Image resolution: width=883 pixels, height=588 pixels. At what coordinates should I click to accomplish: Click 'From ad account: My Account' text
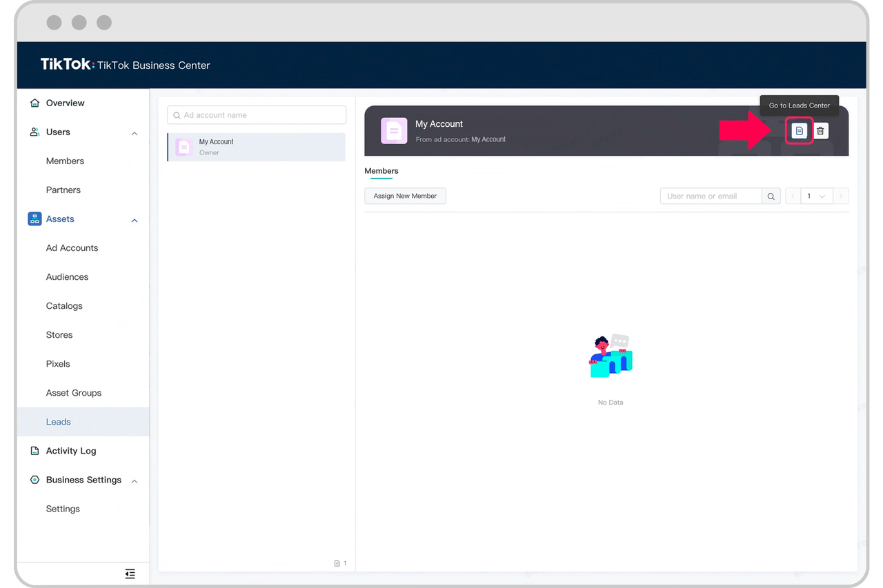click(x=461, y=139)
